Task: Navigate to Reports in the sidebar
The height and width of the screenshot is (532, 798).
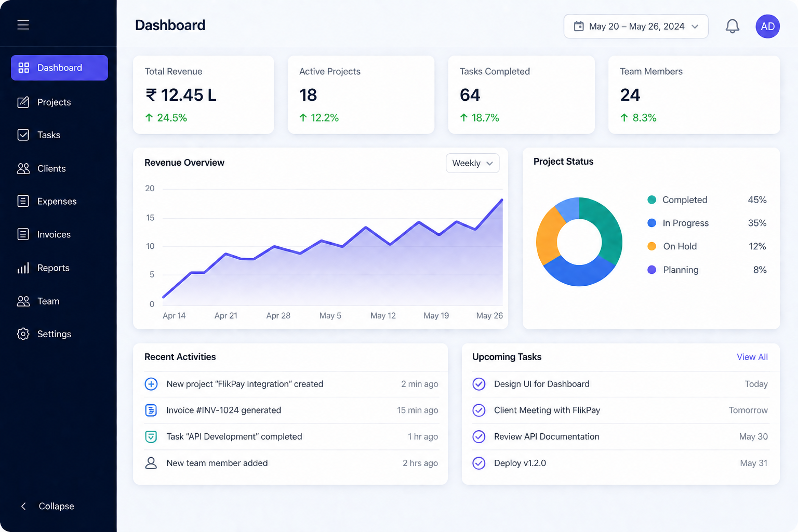Action: coord(59,268)
